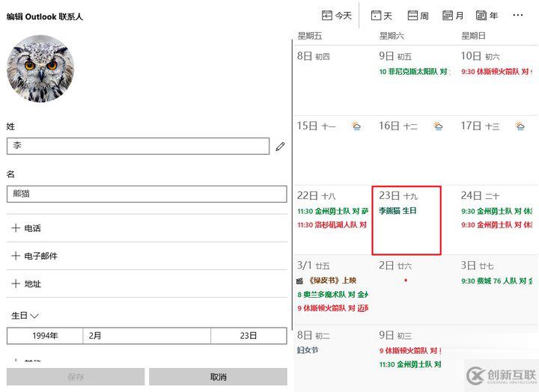Image resolution: width=539 pixels, height=392 pixels.
Task: Click the pencil edit icon beside surname
Action: (280, 147)
